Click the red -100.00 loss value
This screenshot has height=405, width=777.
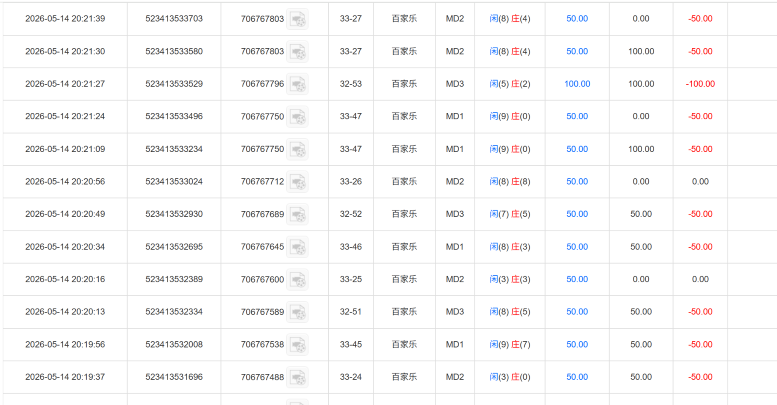click(x=700, y=84)
